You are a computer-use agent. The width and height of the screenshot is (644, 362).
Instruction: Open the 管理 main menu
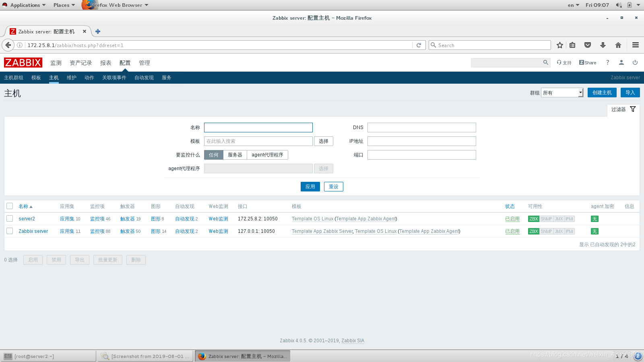coord(144,63)
